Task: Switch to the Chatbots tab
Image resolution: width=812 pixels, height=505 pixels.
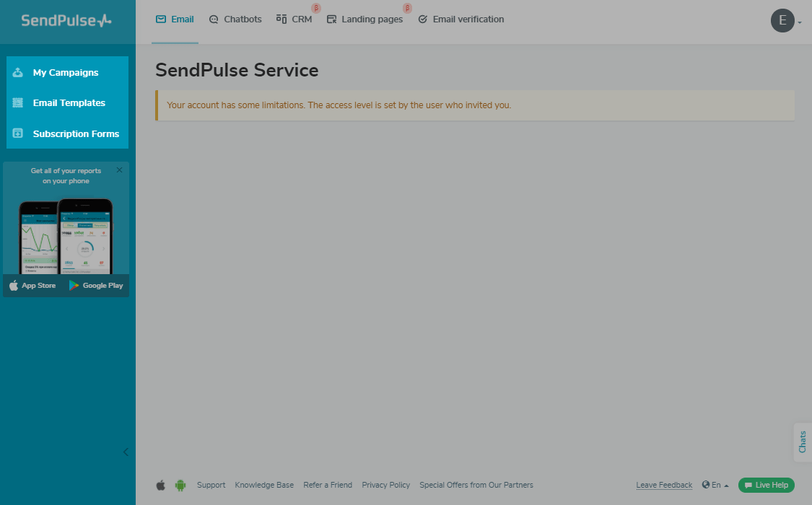Action: click(x=235, y=19)
